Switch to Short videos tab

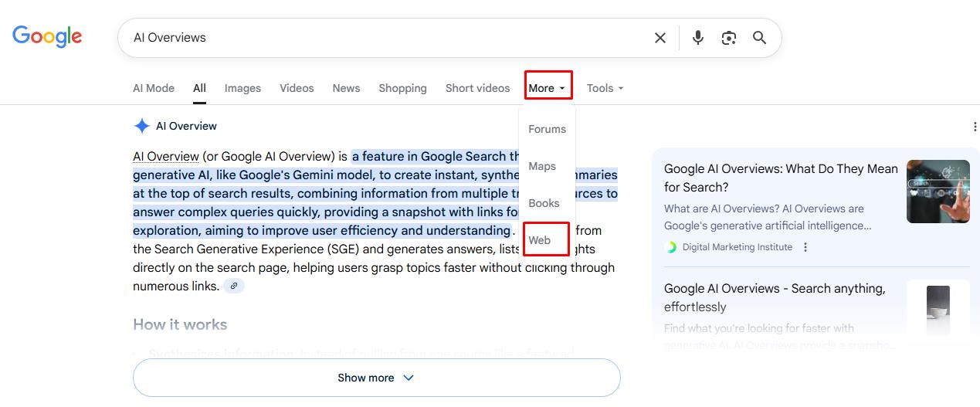[x=477, y=88]
